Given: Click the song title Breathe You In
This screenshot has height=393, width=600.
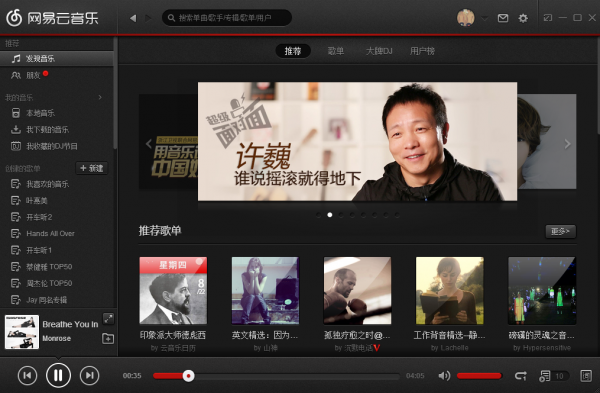Looking at the screenshot, I should pyautogui.click(x=70, y=324).
